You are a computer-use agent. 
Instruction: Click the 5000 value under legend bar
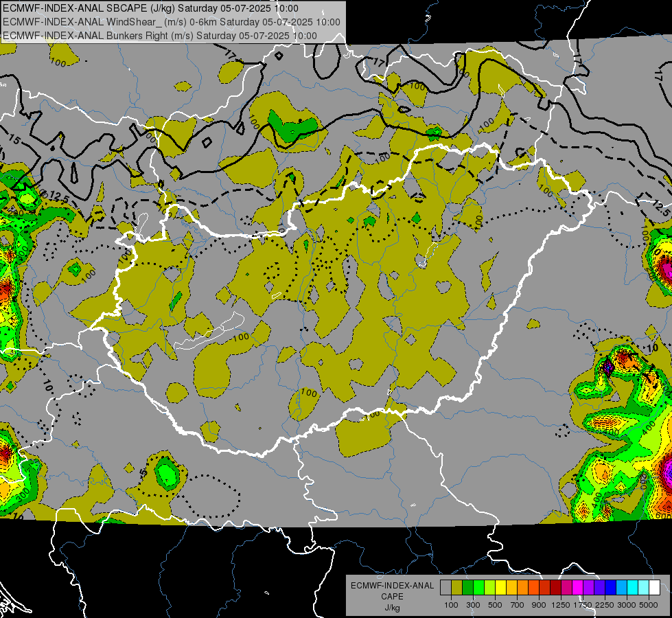pyautogui.click(x=649, y=605)
